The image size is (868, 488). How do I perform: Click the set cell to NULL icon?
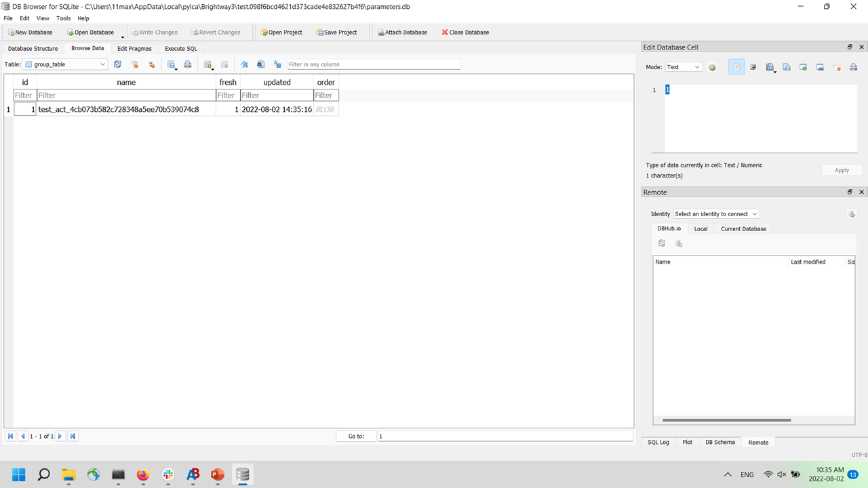[837, 67]
